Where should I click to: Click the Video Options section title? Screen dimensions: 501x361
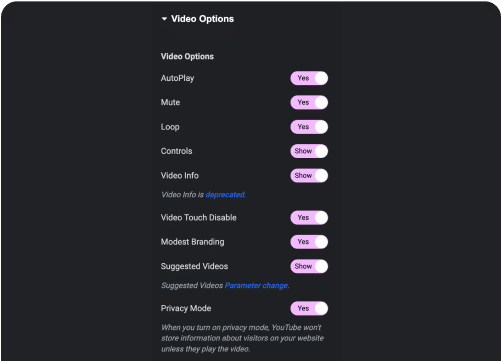click(x=202, y=19)
